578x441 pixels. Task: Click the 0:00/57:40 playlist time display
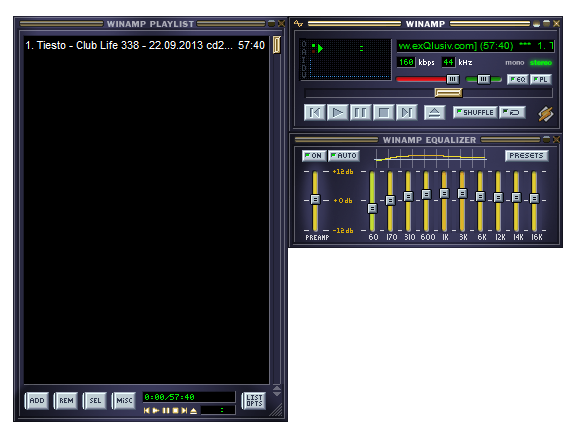189,397
